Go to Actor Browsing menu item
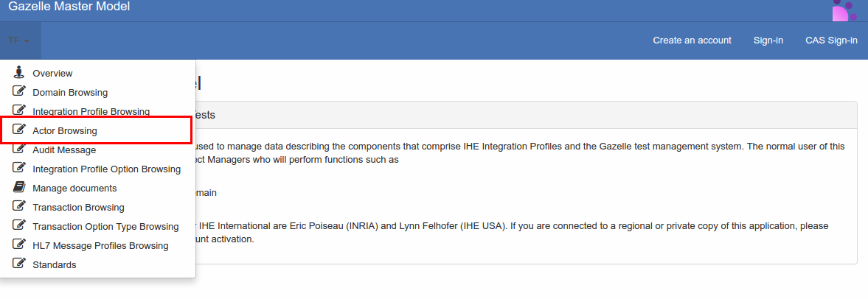This screenshot has width=868, height=299. (x=65, y=130)
